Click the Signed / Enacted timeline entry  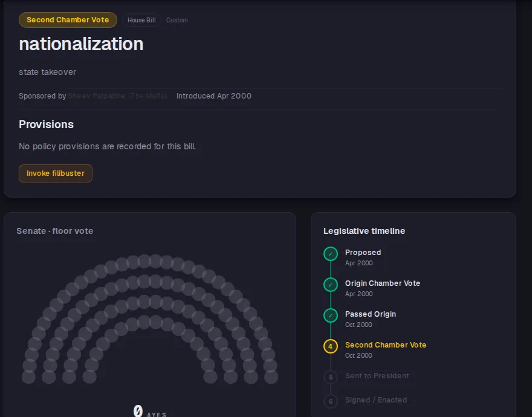[x=376, y=399]
